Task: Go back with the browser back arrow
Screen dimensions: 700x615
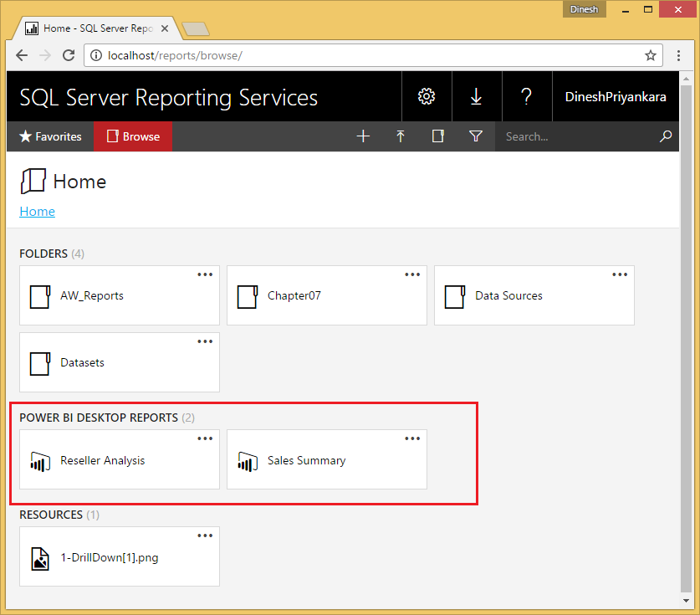Action: tap(22, 55)
